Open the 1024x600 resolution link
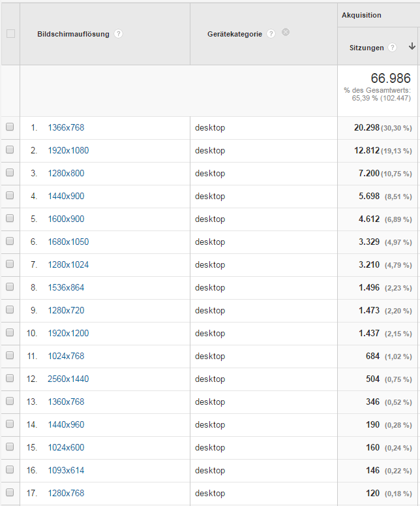420x506 pixels. pos(66,448)
